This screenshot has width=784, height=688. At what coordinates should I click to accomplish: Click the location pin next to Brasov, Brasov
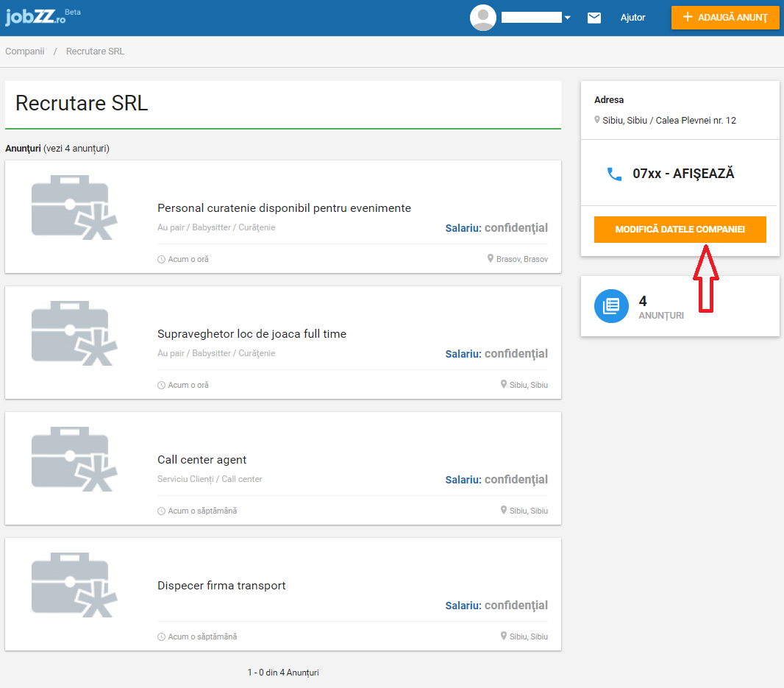click(491, 258)
